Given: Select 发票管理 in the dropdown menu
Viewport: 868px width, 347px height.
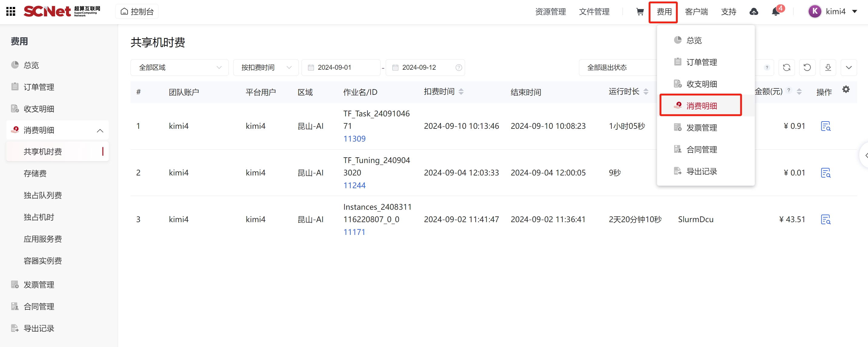Looking at the screenshot, I should coord(701,128).
